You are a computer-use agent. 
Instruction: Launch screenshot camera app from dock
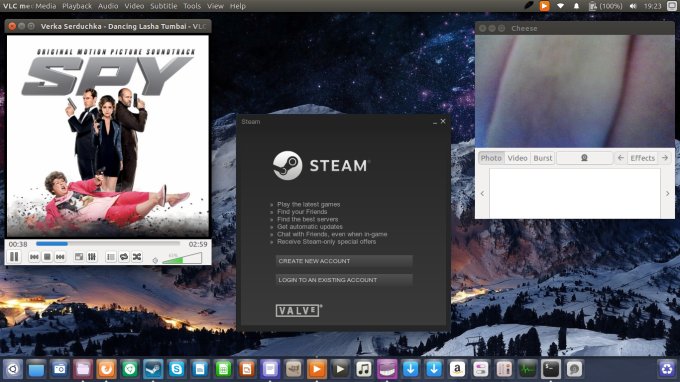click(59, 369)
